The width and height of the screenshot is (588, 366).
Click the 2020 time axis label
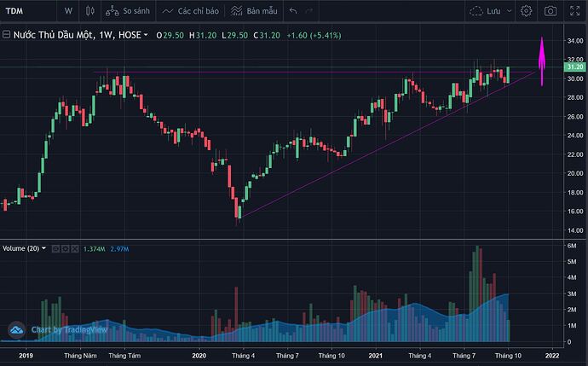pos(199,356)
